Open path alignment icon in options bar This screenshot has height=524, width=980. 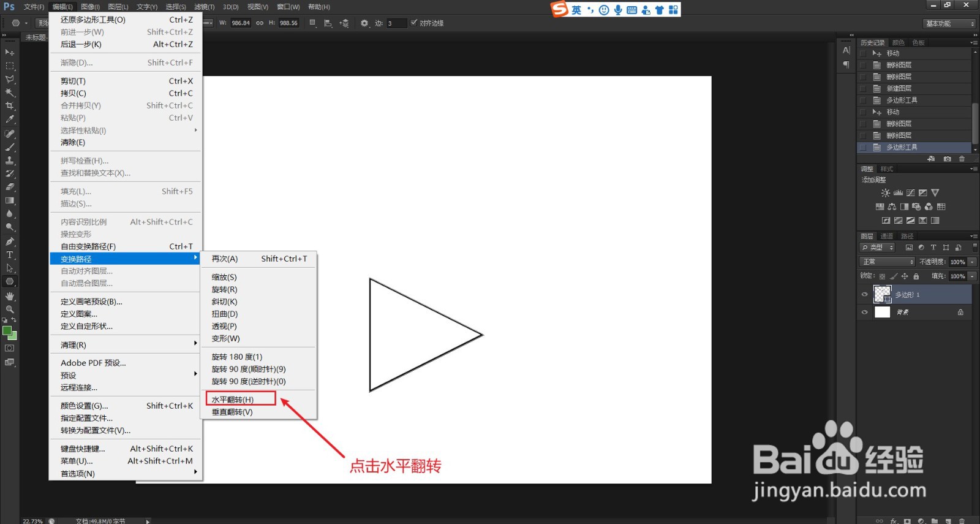(328, 23)
